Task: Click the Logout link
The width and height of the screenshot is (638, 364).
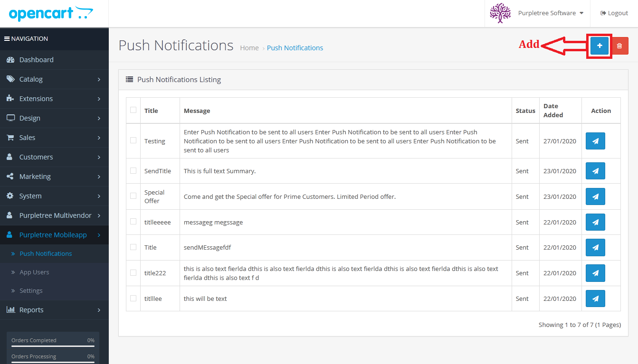Action: pyautogui.click(x=614, y=13)
